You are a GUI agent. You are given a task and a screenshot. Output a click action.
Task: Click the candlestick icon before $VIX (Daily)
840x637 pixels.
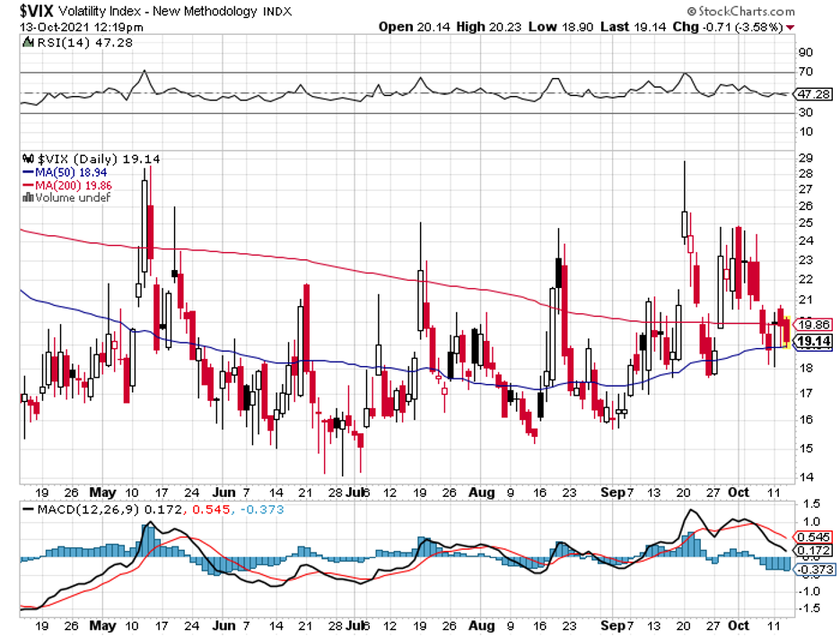click(x=28, y=159)
